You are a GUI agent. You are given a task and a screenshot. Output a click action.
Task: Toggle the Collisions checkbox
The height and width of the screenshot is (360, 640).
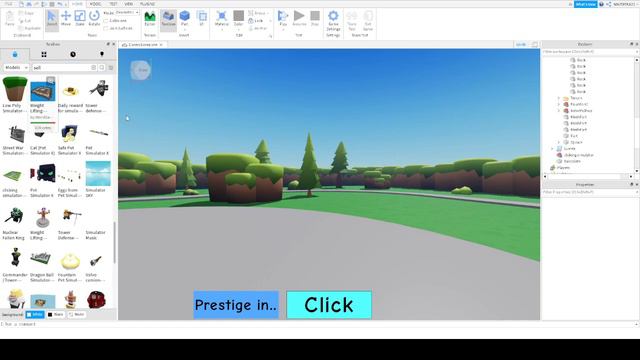[106, 20]
